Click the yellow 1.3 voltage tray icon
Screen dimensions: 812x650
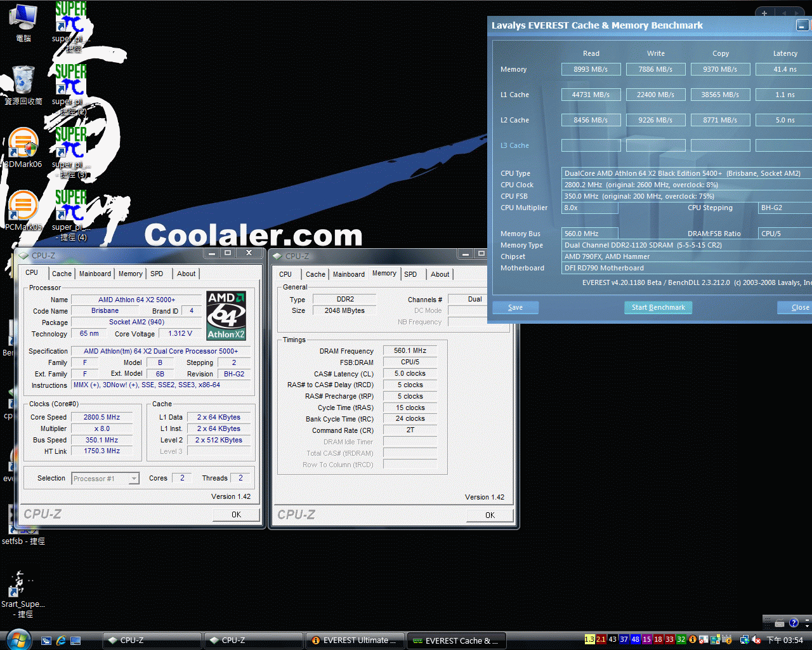click(x=589, y=639)
